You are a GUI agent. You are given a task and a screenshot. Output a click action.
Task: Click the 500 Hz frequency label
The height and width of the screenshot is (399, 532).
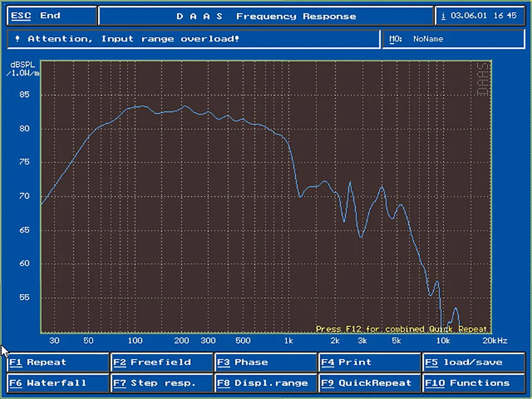(x=243, y=341)
